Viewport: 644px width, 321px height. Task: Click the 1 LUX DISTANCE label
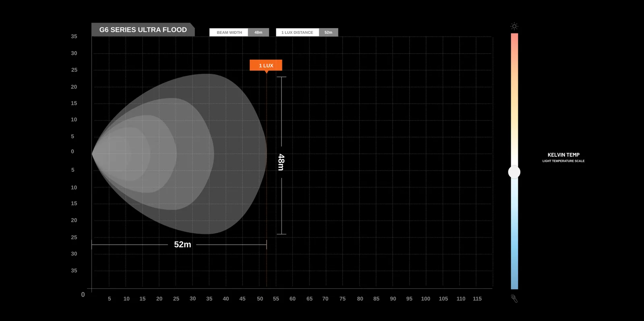pyautogui.click(x=297, y=33)
